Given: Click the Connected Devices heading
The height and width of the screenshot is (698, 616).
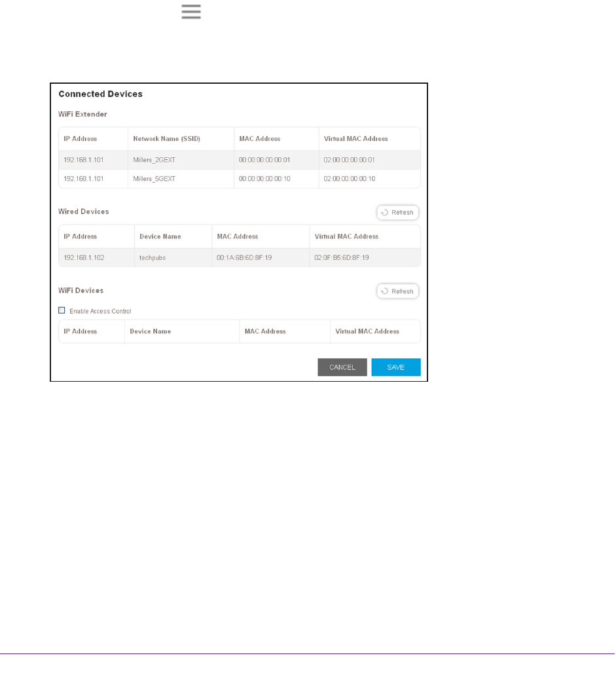Looking at the screenshot, I should click(101, 94).
